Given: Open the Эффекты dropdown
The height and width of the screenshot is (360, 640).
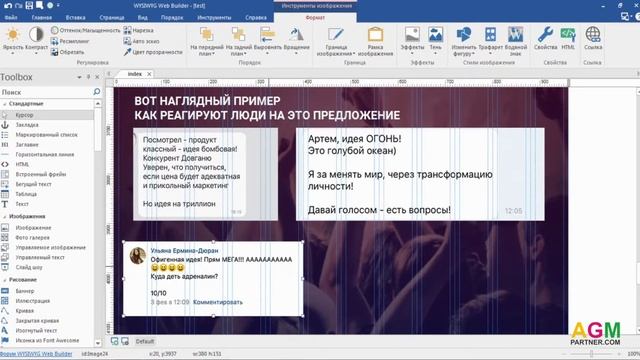Looking at the screenshot, I should [x=412, y=41].
